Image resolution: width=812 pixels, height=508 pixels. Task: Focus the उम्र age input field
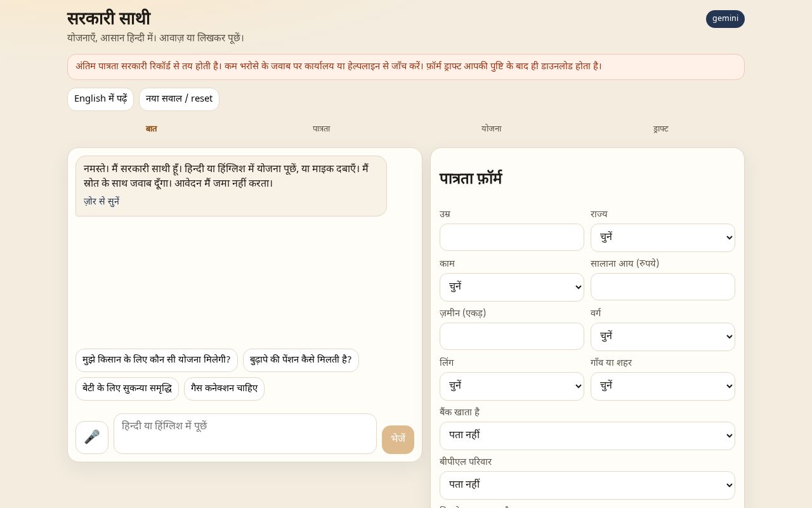coord(511,237)
